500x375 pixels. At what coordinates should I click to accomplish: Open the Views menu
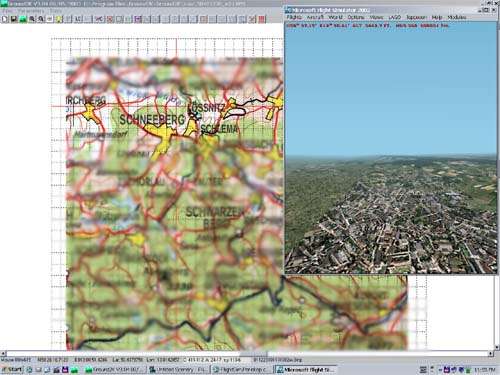coord(376,17)
